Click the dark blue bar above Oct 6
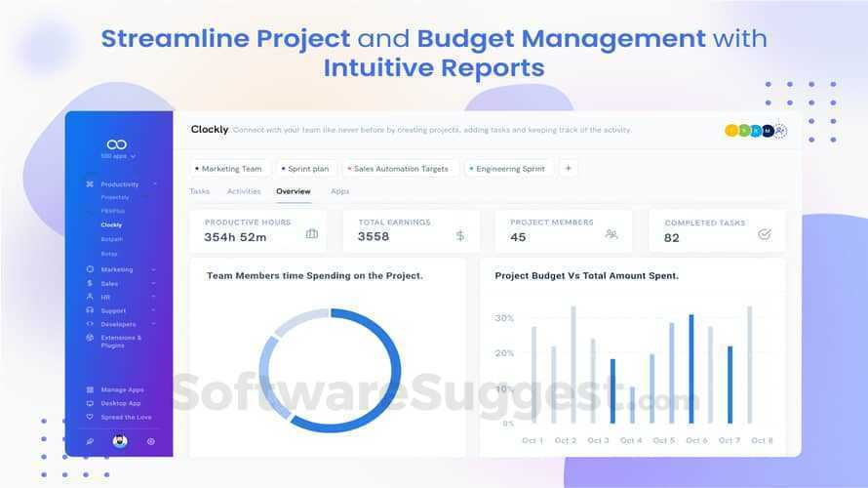This screenshot has width=868, height=488. (690, 369)
